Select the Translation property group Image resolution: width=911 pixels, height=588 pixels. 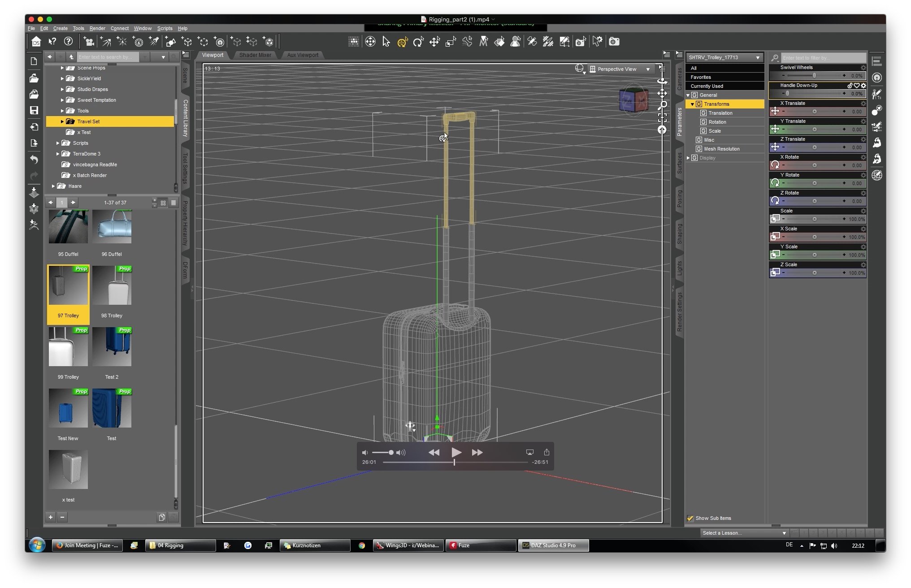coord(720,113)
